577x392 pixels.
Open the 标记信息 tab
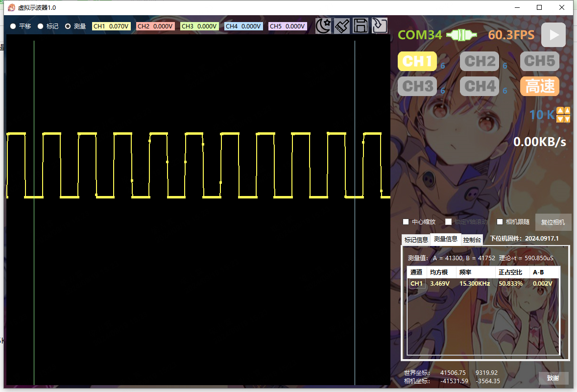[x=416, y=240]
